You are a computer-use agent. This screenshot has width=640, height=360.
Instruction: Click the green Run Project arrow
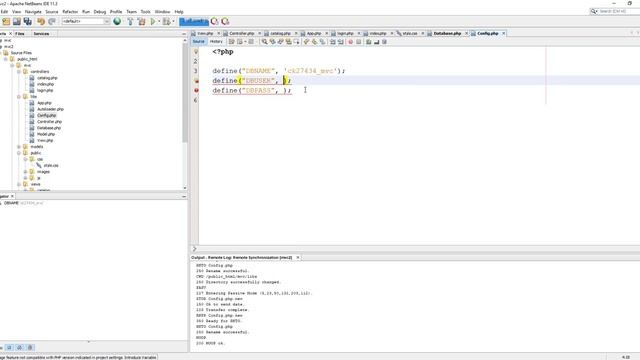click(x=153, y=21)
